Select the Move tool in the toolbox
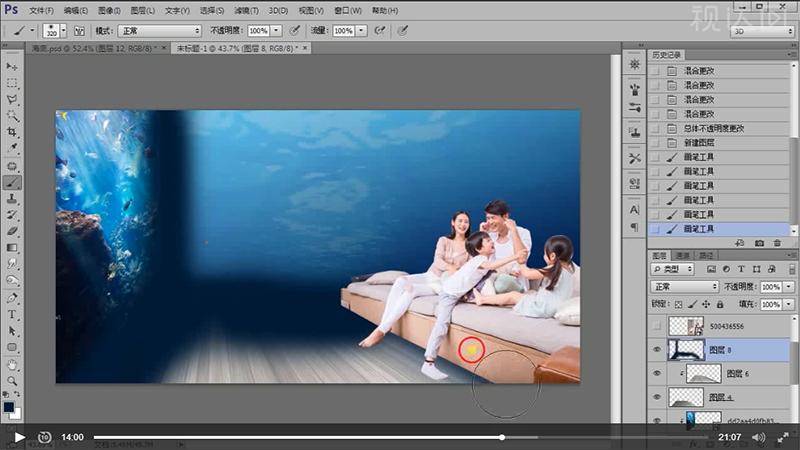Viewport: 800px width, 450px height. 12,67
